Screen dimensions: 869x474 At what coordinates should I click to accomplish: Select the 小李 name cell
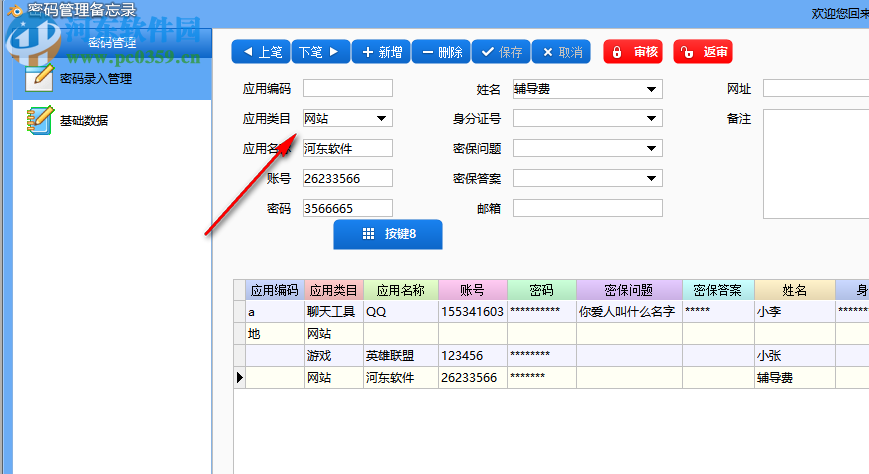pos(794,312)
